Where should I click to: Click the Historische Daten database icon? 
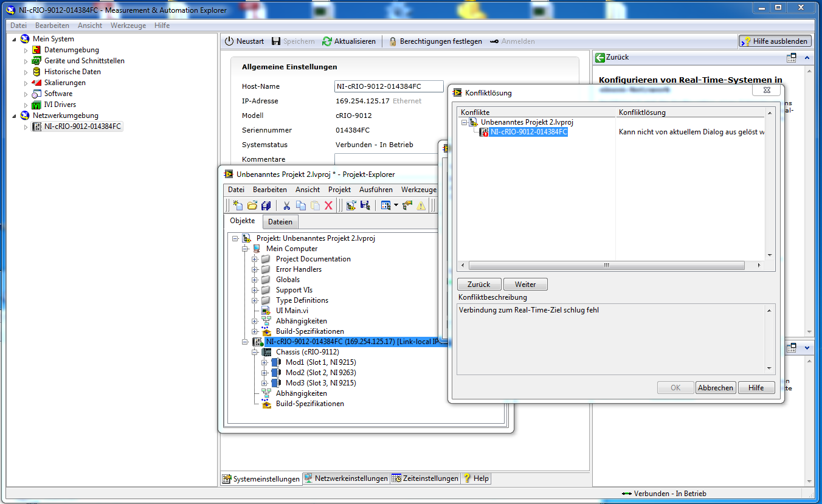point(37,72)
